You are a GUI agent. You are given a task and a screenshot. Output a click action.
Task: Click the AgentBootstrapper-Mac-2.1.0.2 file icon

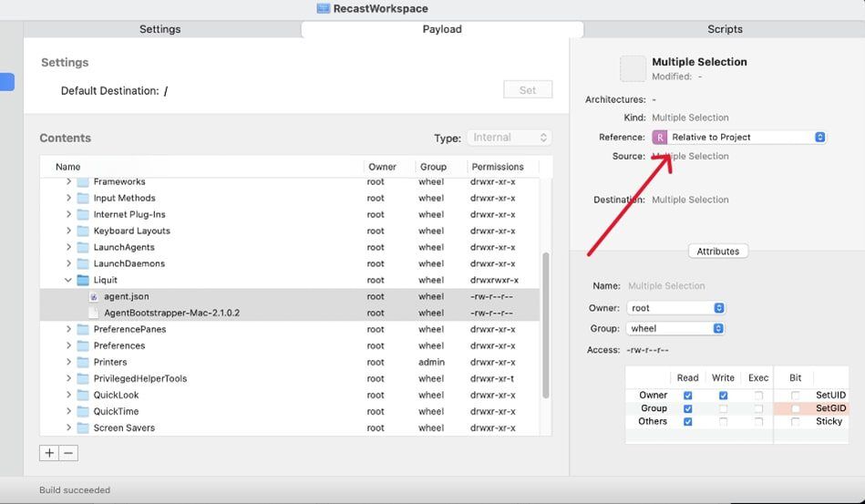(94, 313)
